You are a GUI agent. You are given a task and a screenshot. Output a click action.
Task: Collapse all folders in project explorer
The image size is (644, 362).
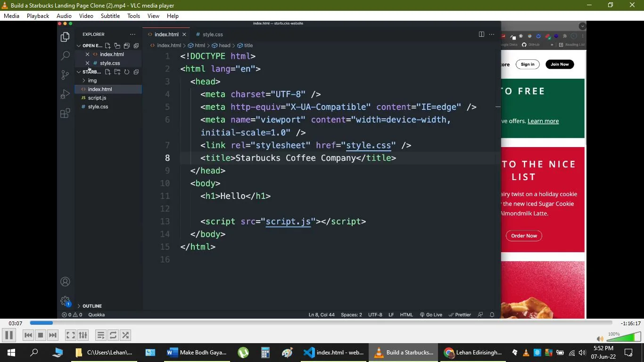(136, 72)
